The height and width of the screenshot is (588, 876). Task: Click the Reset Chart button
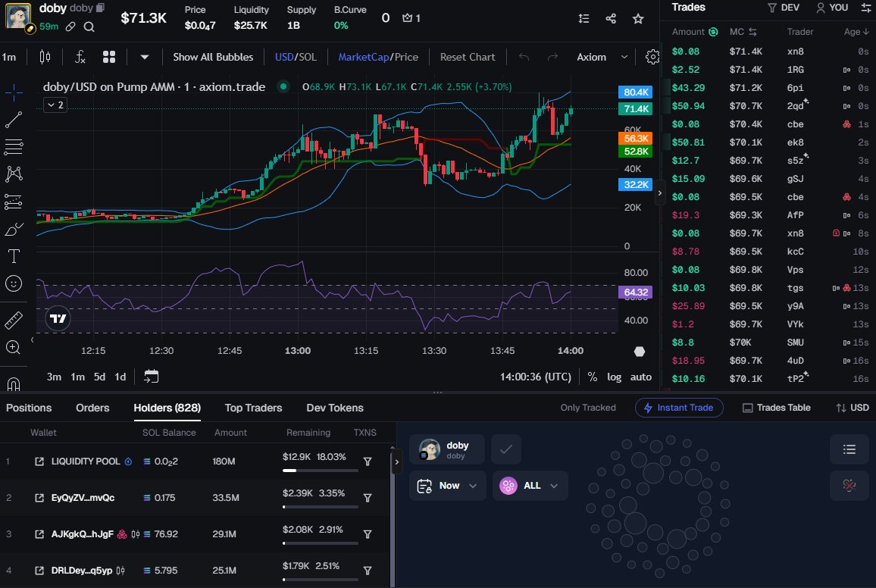coord(468,57)
